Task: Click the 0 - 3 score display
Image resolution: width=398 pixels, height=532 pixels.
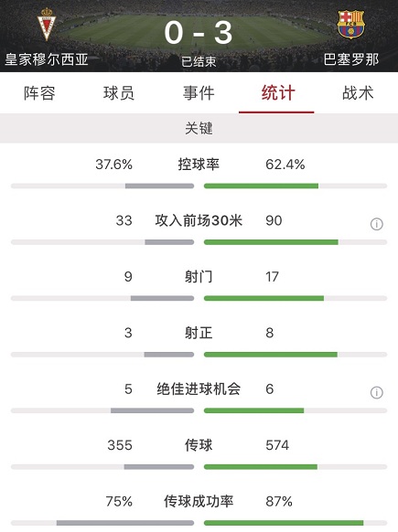Action: click(199, 33)
